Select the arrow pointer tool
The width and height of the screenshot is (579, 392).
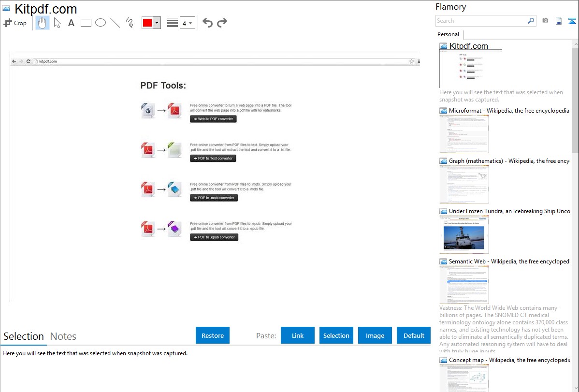(57, 23)
